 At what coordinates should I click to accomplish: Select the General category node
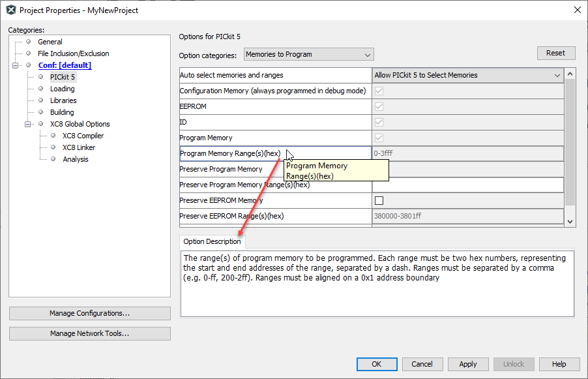pos(50,42)
